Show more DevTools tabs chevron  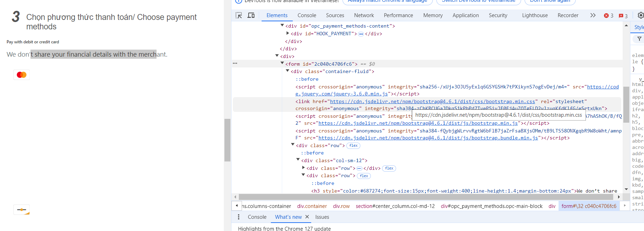[x=593, y=15]
